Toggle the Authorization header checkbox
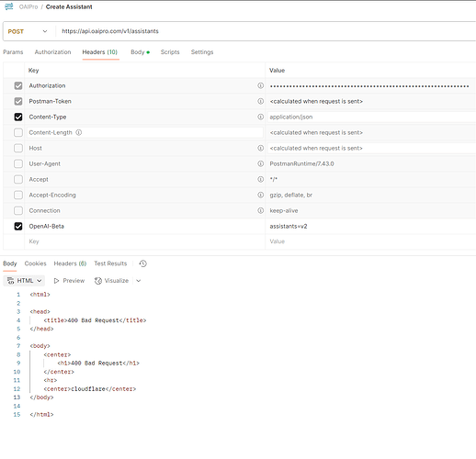Image resolution: width=476 pixels, height=459 pixels. 18,85
